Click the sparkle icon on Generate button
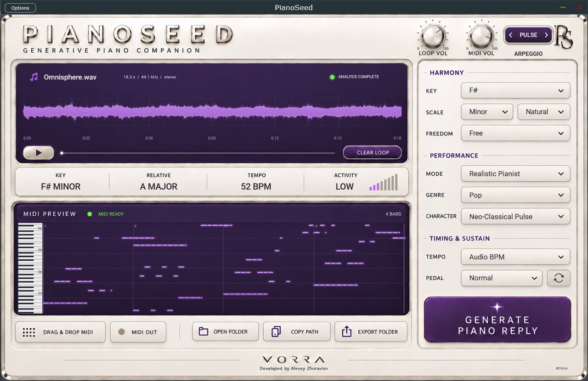The height and width of the screenshot is (381, 588). point(497,307)
